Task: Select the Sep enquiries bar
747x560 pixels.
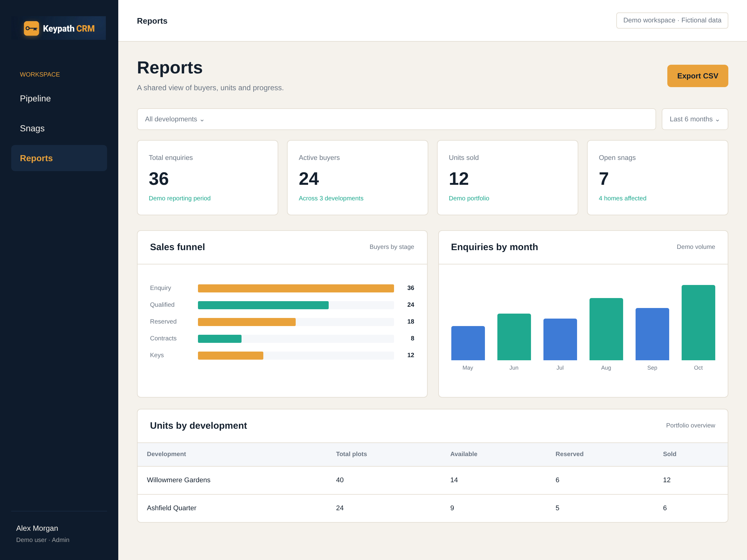Action: tap(652, 334)
